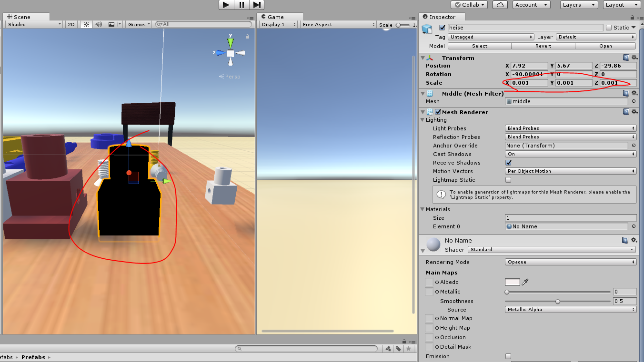Toggle Persp projection label in Scene view
Screen dimensions: 644x362
coord(230,77)
